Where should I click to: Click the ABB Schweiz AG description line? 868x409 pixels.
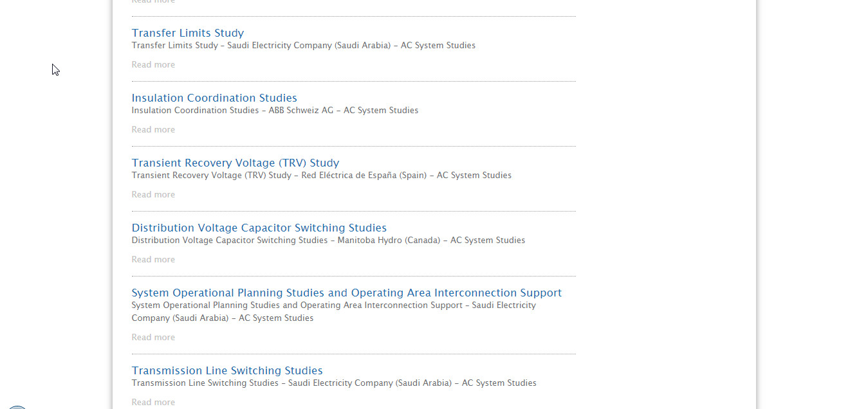[x=275, y=111]
